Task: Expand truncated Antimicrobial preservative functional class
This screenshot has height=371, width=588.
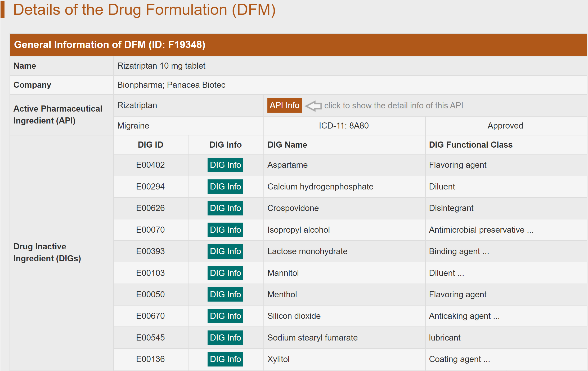Action: (x=530, y=230)
